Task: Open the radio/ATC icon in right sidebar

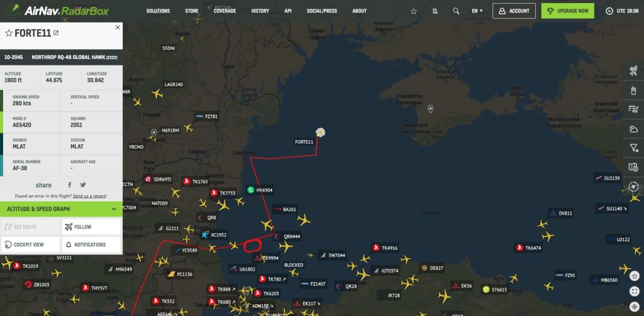Action: tap(633, 90)
